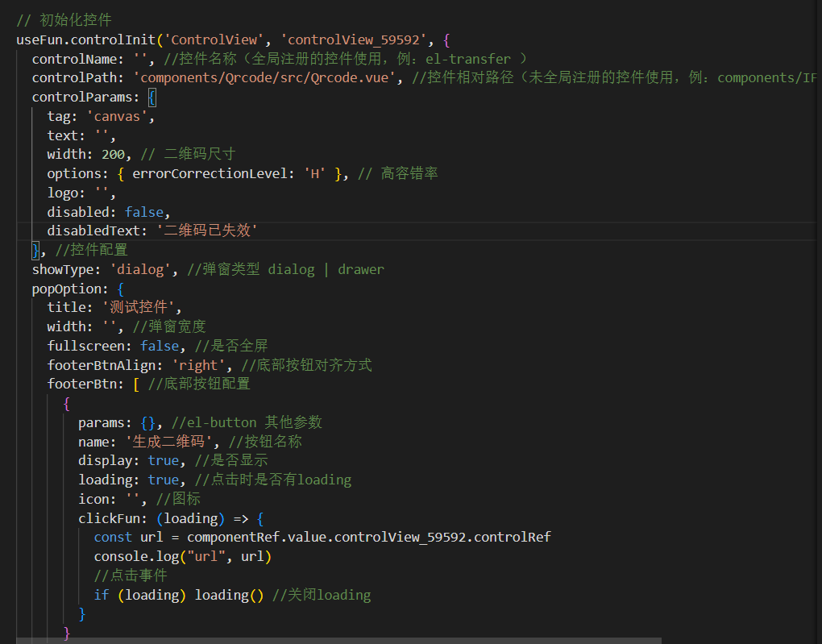Click the width value 200

pos(113,155)
